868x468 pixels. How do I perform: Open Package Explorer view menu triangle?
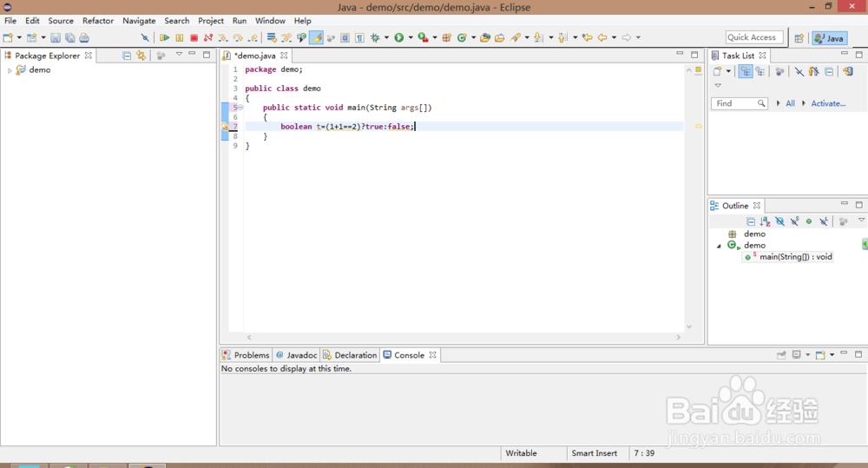point(179,55)
